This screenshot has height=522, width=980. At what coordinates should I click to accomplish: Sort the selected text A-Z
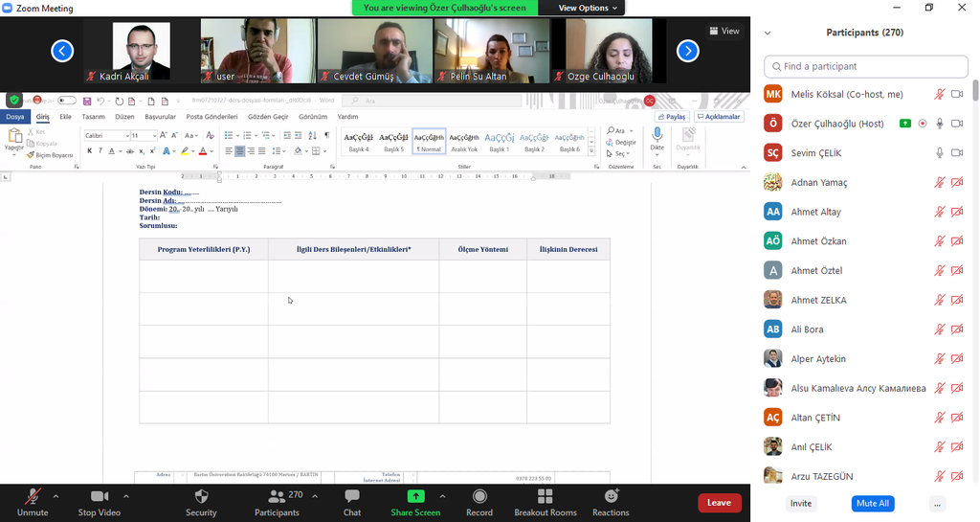pyautogui.click(x=312, y=135)
